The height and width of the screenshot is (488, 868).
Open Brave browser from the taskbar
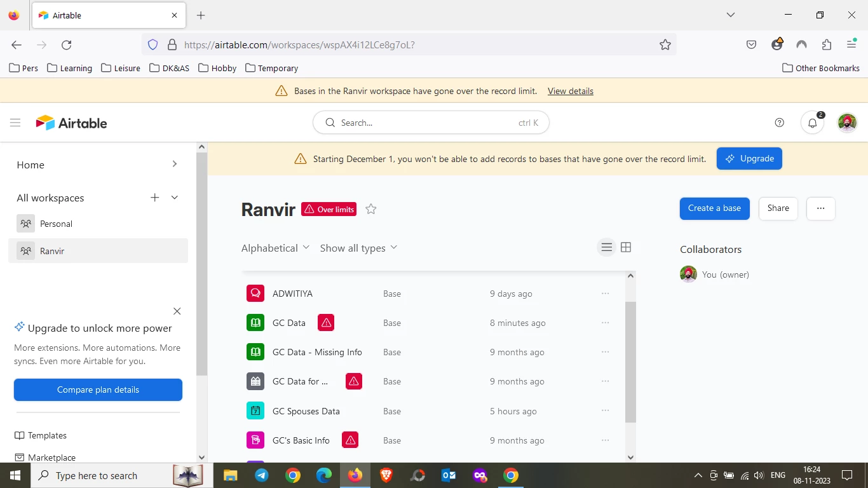point(386,475)
